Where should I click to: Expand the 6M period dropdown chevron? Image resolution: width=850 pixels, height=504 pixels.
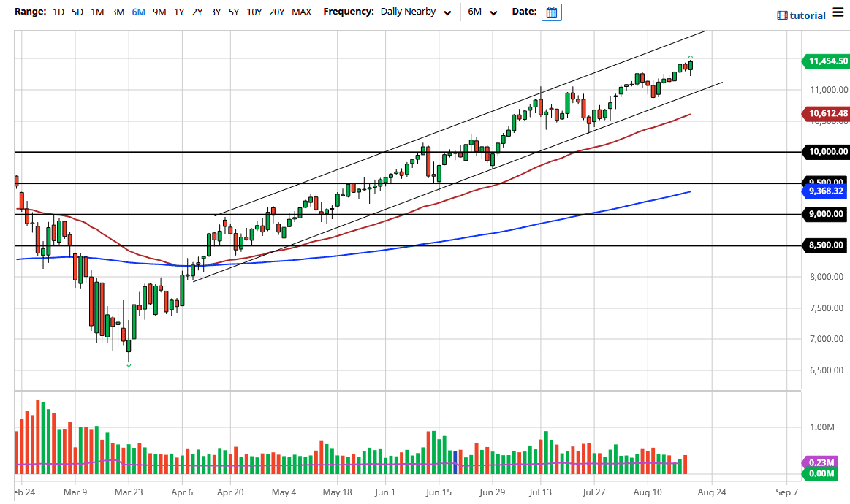pyautogui.click(x=493, y=14)
